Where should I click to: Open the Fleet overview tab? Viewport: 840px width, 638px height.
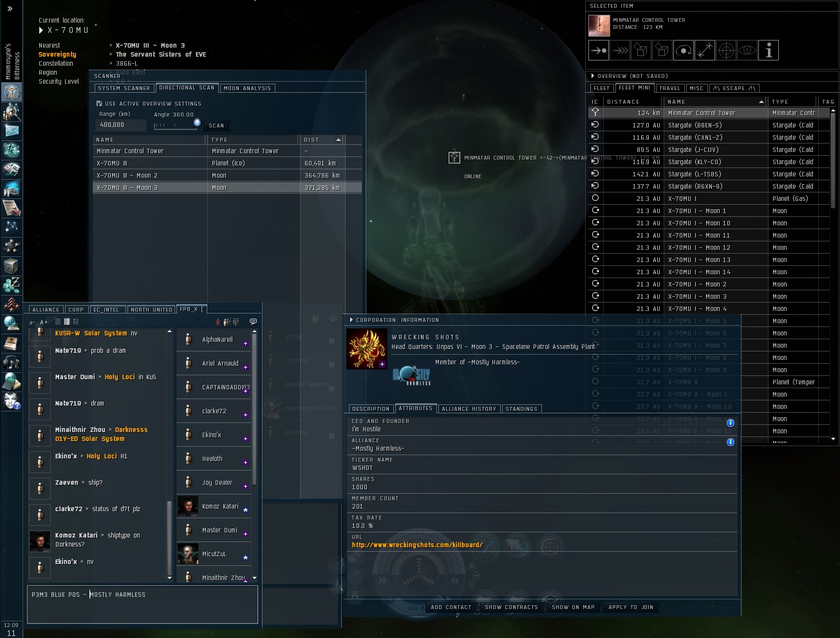pos(602,88)
